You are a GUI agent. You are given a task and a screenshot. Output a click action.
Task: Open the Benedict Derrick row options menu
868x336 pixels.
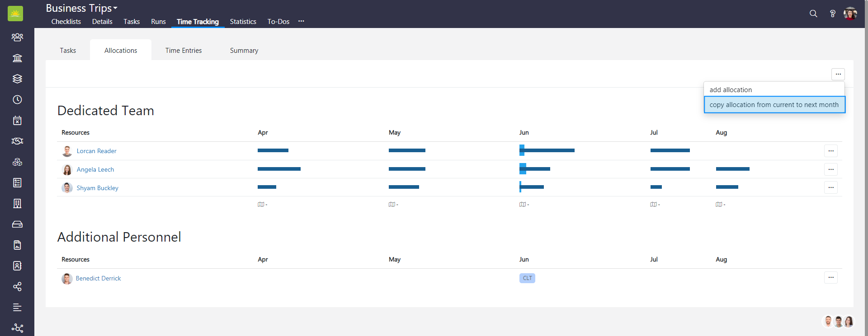click(830, 278)
